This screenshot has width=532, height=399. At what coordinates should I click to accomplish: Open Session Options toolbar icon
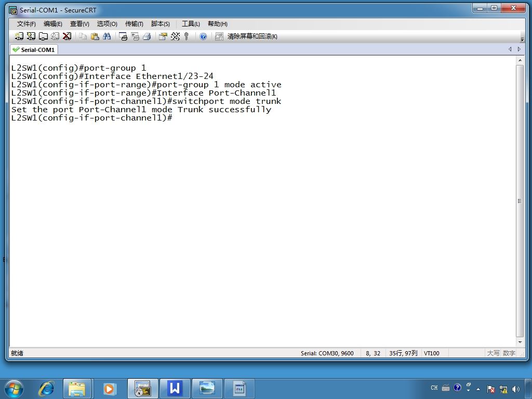click(x=163, y=36)
